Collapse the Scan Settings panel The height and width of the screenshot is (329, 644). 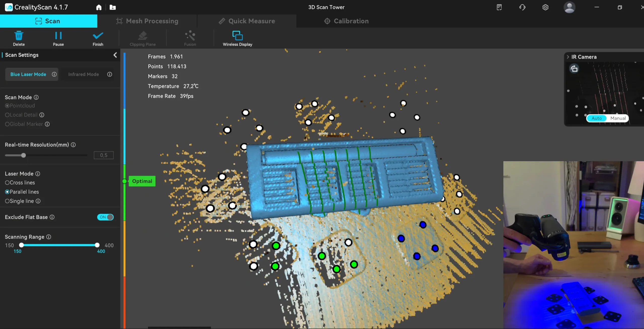click(115, 55)
